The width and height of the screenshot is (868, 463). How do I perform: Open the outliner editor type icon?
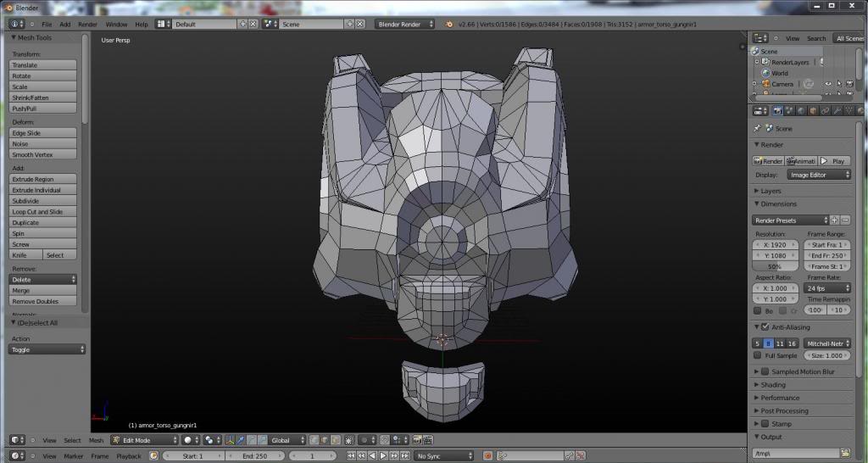pos(760,38)
